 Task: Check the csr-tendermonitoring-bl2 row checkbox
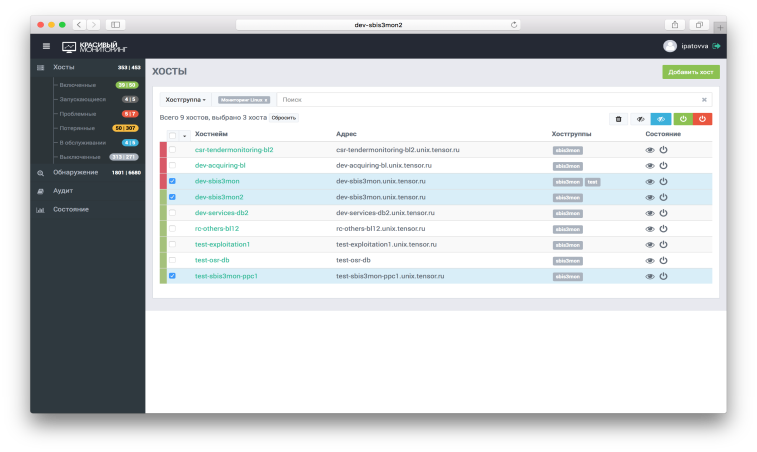pyautogui.click(x=172, y=150)
